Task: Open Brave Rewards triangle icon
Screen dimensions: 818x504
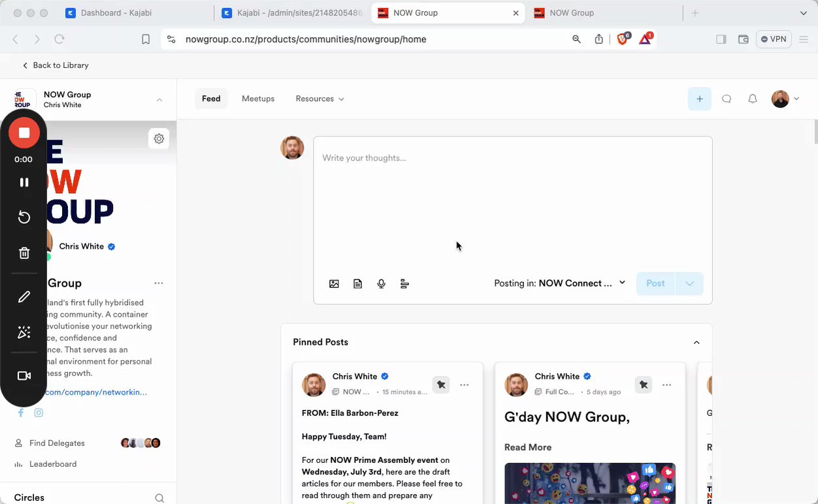Action: (646, 39)
